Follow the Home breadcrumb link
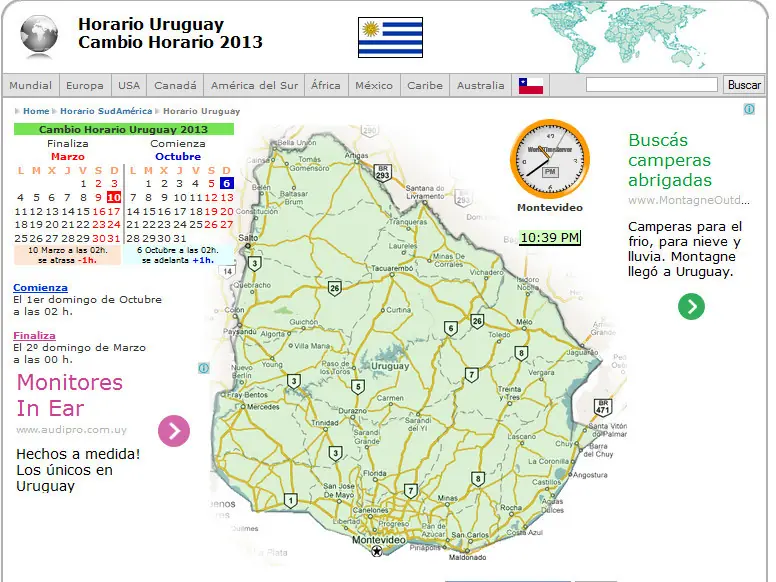 tap(36, 111)
